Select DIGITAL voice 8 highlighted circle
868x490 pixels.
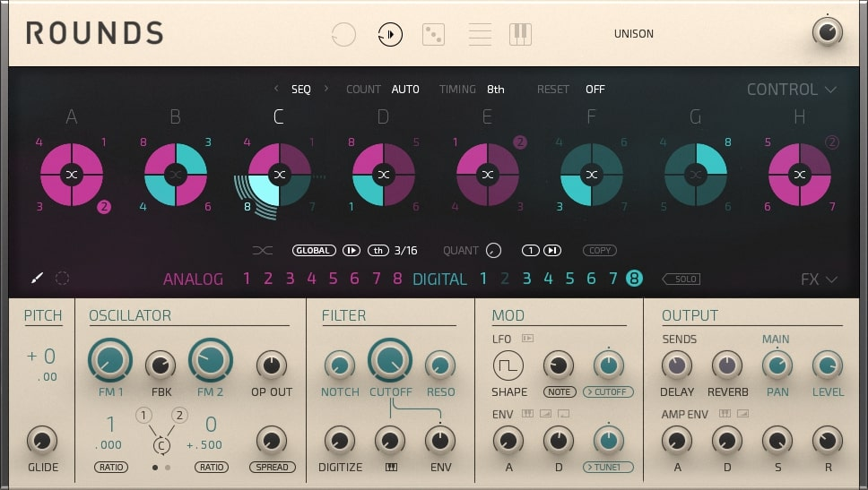click(x=634, y=279)
